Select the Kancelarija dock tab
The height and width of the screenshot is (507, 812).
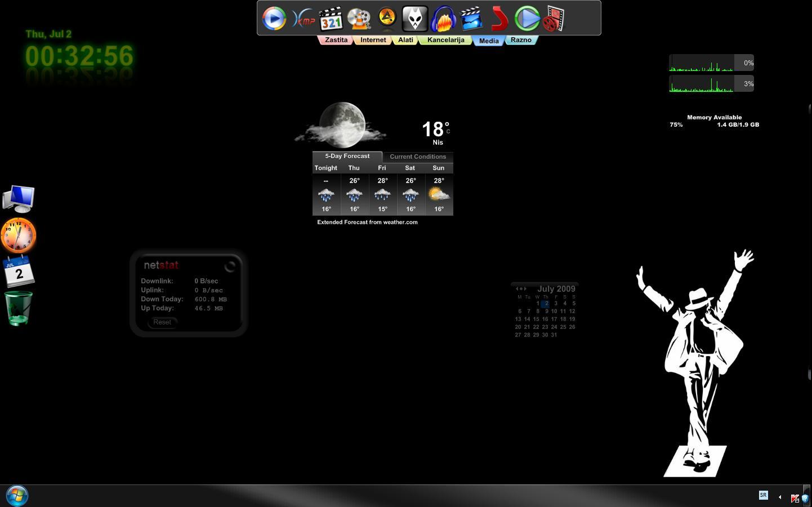tap(445, 40)
